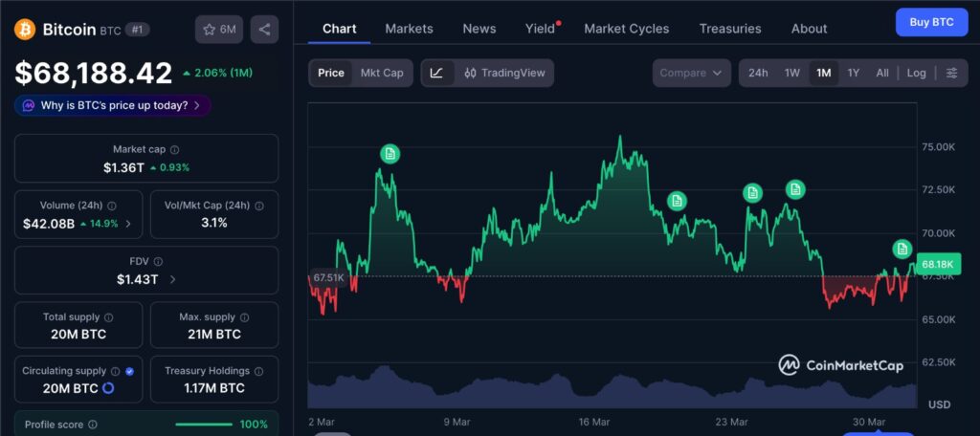Select the Price chart toggle
Image resolution: width=980 pixels, height=436 pixels.
(x=330, y=73)
